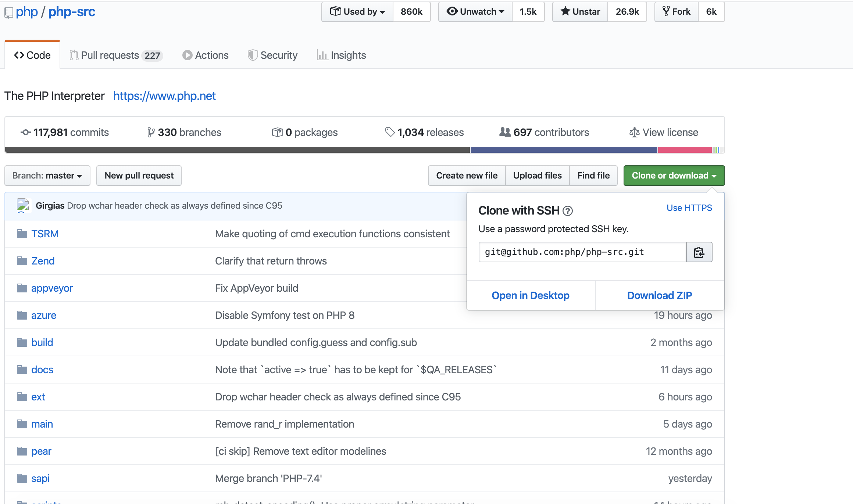This screenshot has width=853, height=504.
Task: Click View license link
Action: tap(664, 132)
